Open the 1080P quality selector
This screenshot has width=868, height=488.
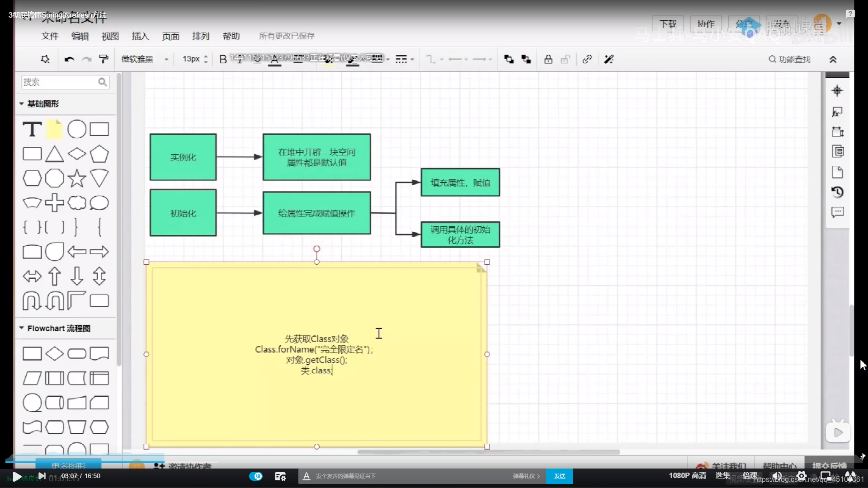coord(687,475)
